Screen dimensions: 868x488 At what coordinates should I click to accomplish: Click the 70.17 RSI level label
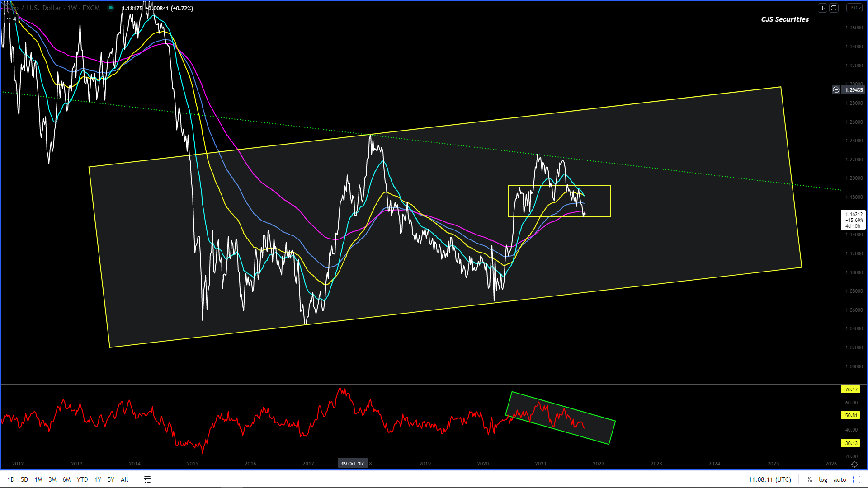point(851,389)
